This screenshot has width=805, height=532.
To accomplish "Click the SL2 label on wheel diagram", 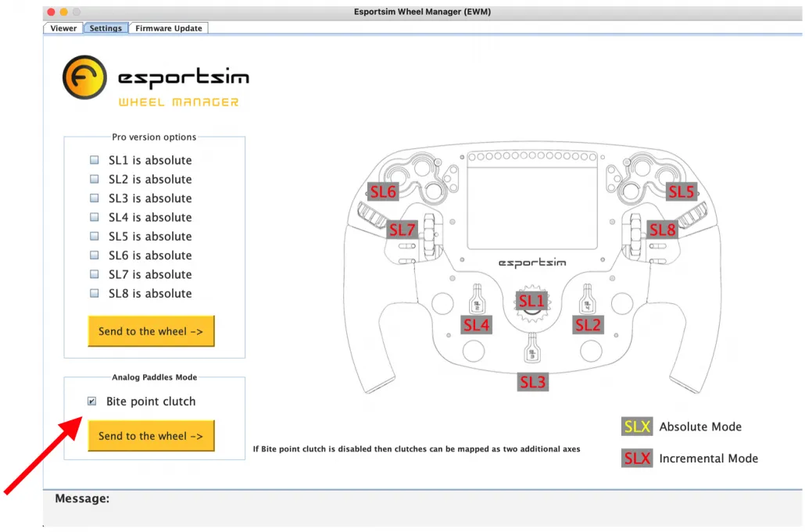I will [588, 325].
